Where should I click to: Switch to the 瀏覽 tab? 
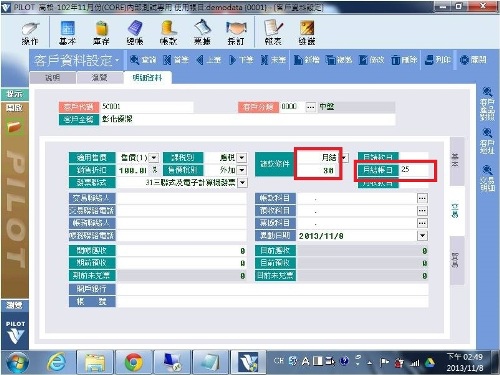click(x=99, y=78)
